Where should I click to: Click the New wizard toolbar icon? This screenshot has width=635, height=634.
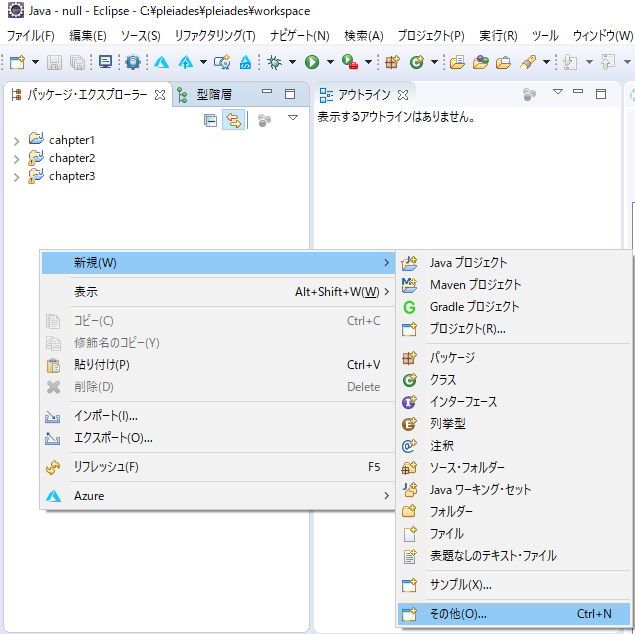(17, 62)
